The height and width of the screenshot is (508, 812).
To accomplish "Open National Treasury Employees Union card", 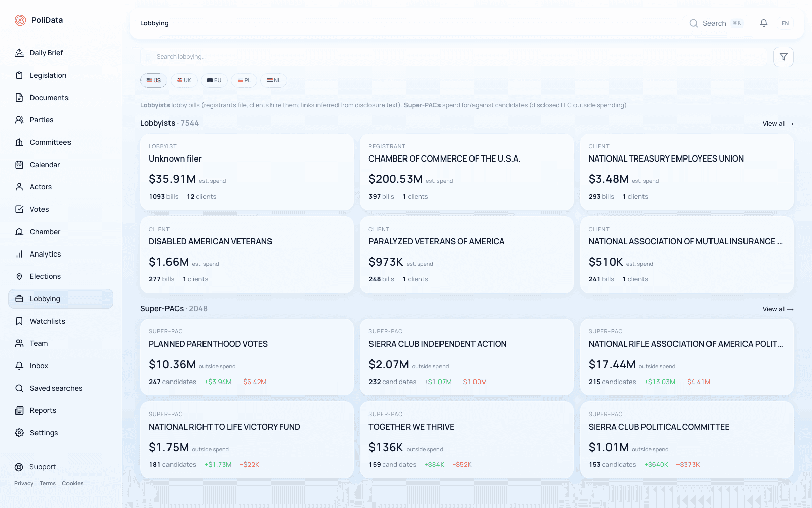I will [x=687, y=172].
